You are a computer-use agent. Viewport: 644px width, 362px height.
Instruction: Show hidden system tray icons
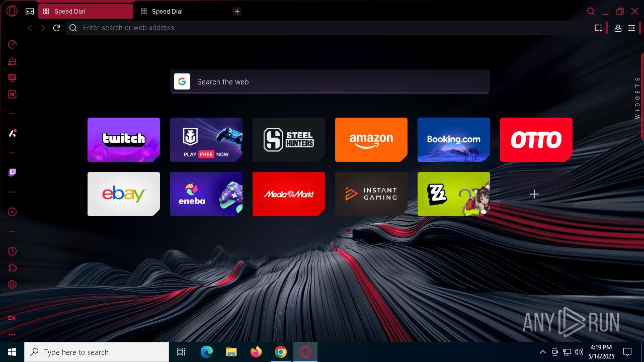click(542, 352)
